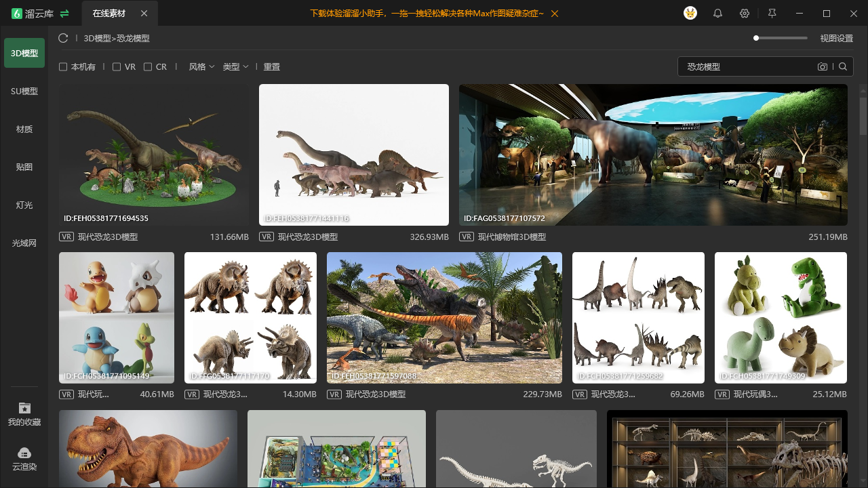Close the 在线素材 tab
868x488 pixels.
click(x=144, y=14)
